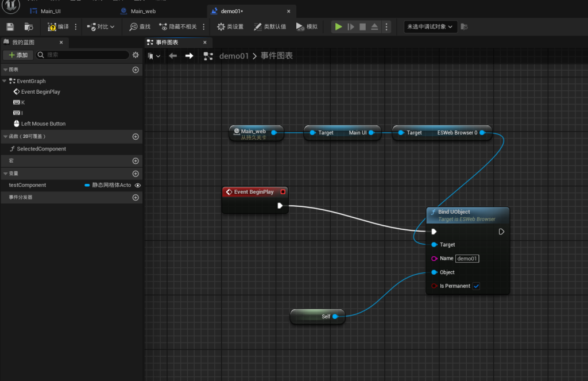Image resolution: width=588 pixels, height=381 pixels.
Task: Click the testComponent variable type color pill
Action: tap(87, 185)
